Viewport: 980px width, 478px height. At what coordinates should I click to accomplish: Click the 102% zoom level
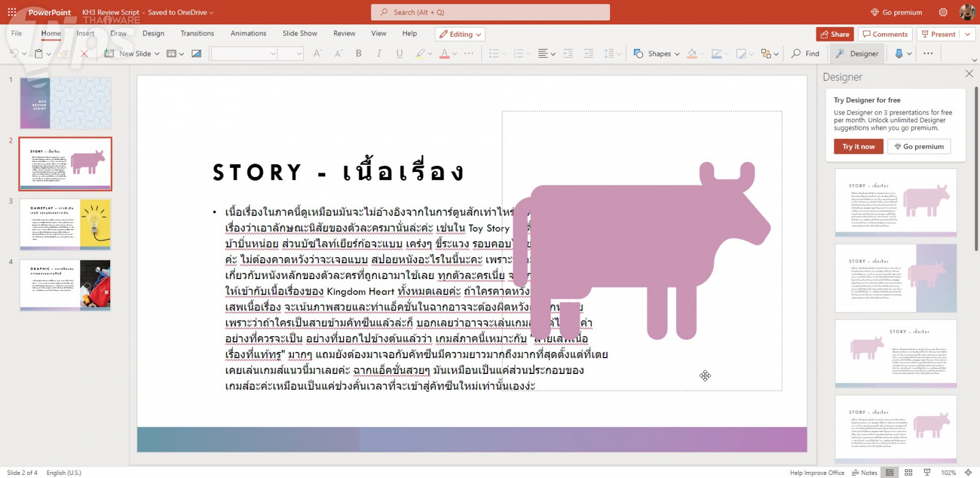coord(948,472)
